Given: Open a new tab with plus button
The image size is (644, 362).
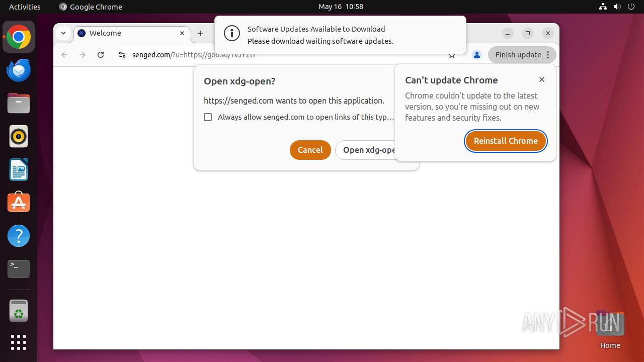Looking at the screenshot, I should pos(200,33).
